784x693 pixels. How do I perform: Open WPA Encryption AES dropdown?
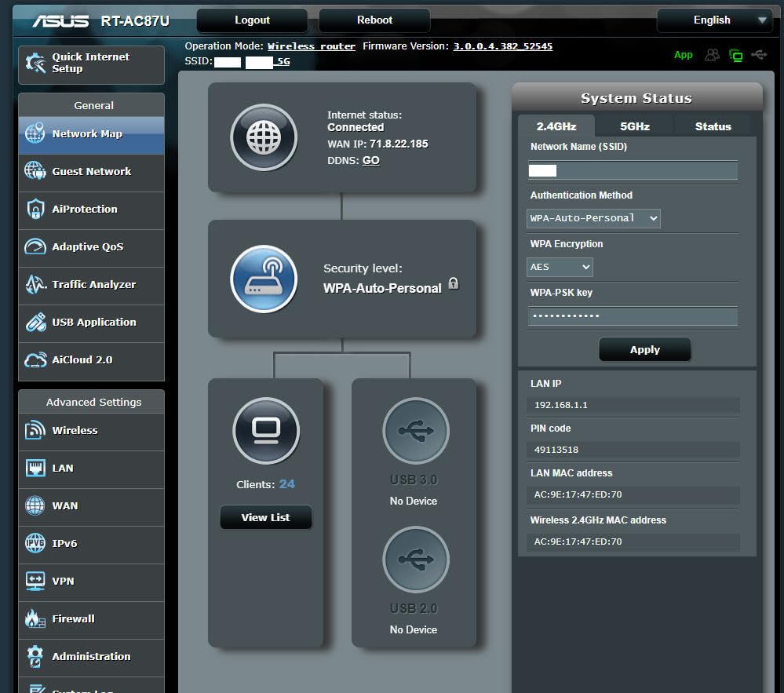pyautogui.click(x=560, y=267)
